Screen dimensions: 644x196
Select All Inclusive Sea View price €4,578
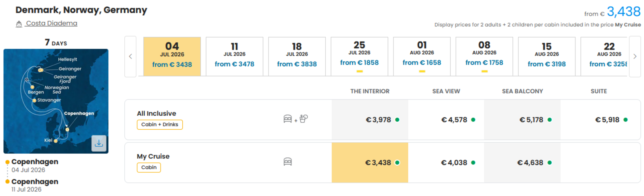[446, 120]
